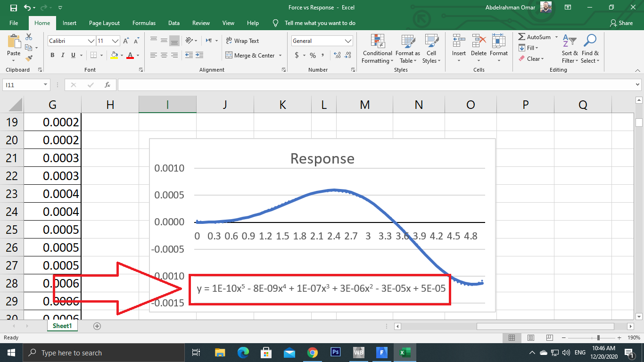Screen dimensions: 644x362
Task: Increase font size with the larger A icon
Action: click(126, 41)
